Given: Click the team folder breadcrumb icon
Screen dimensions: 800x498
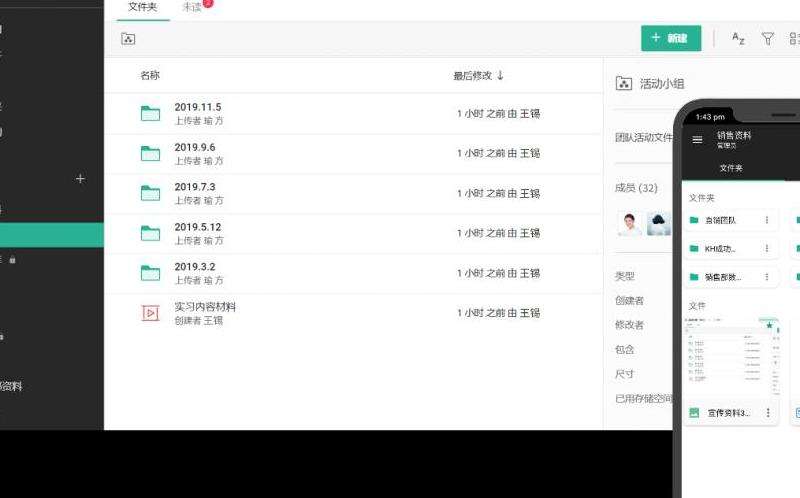Looking at the screenshot, I should 128,39.
